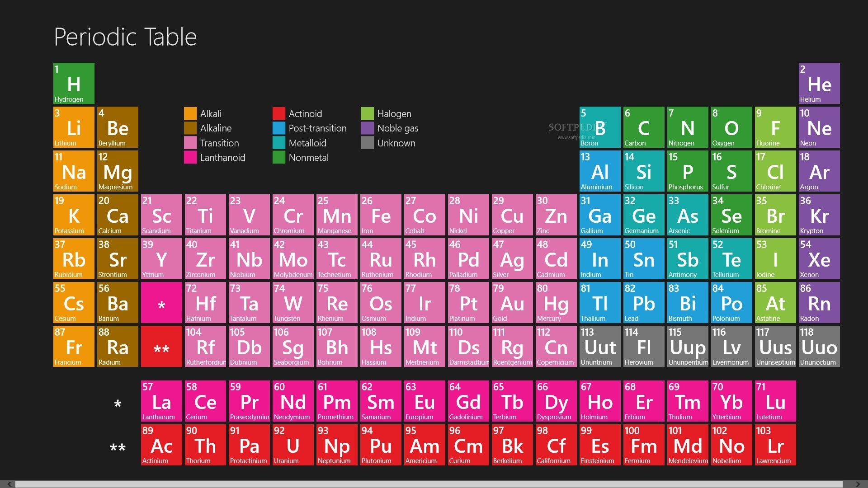Select the Iron element tile

(x=381, y=215)
